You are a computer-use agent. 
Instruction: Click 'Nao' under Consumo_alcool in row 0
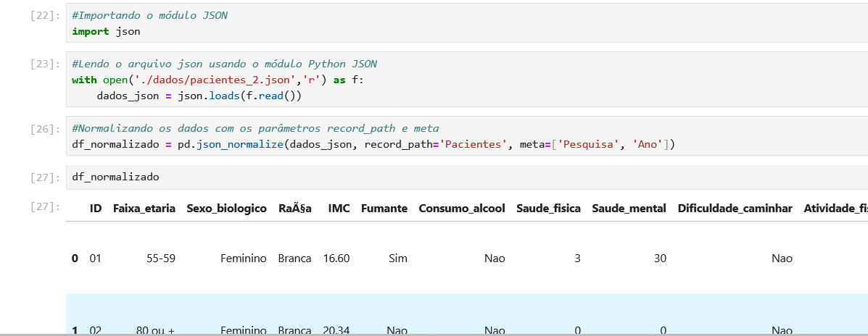[x=495, y=258]
